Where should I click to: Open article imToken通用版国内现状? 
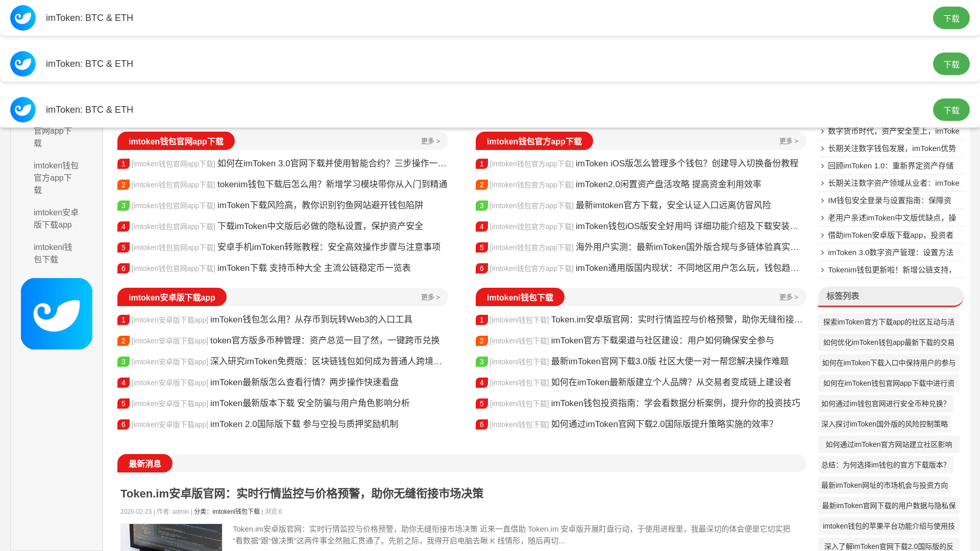tap(687, 268)
